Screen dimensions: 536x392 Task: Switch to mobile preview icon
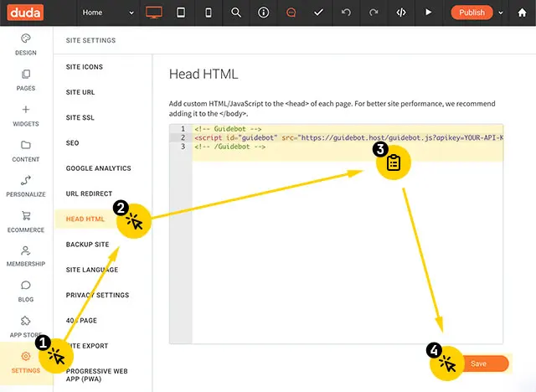[209, 13]
